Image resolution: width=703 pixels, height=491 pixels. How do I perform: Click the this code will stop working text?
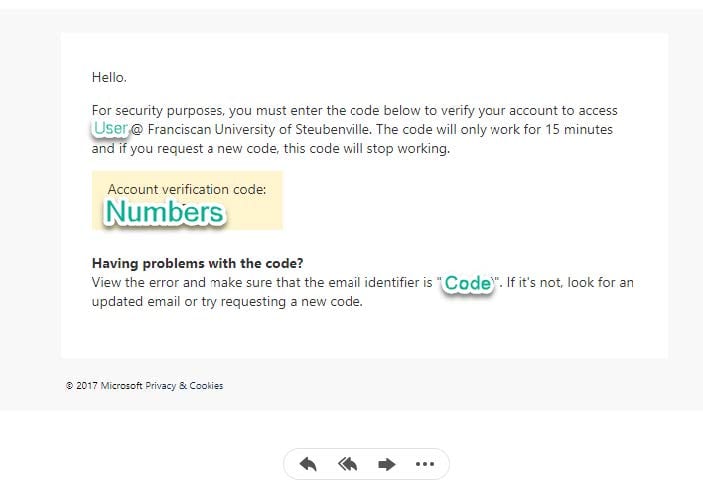[366, 148]
